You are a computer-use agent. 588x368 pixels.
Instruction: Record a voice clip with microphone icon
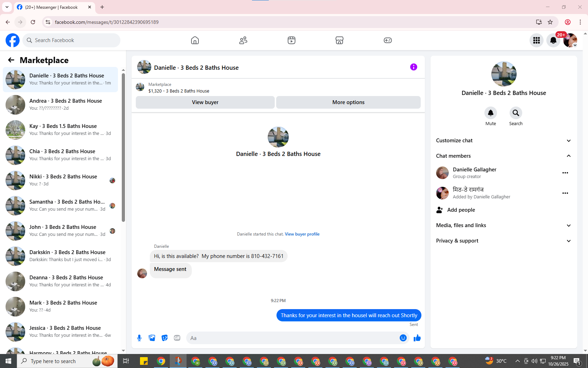(x=139, y=338)
